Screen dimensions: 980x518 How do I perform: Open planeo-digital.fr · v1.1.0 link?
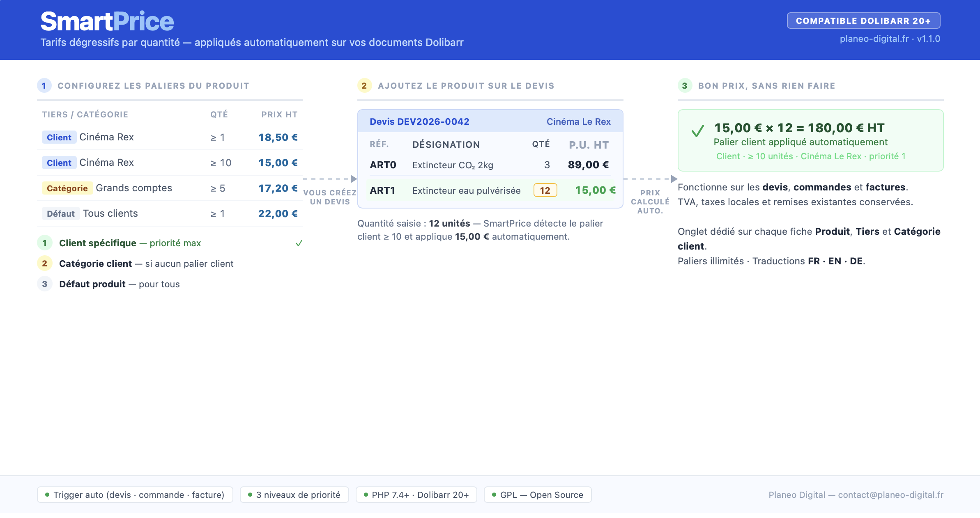pyautogui.click(x=890, y=39)
